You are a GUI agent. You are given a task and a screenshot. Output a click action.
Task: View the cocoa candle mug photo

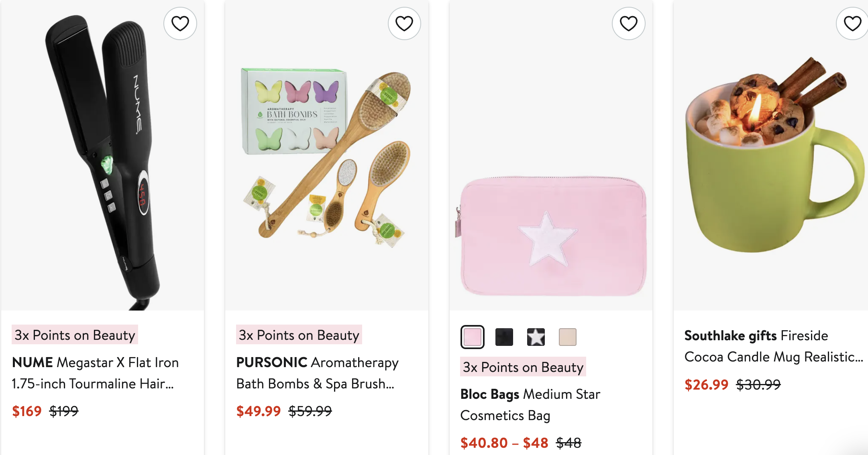(x=771, y=160)
